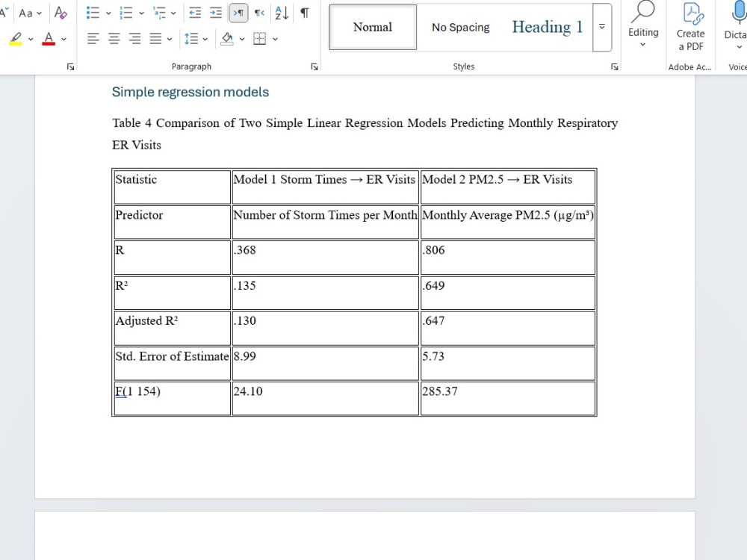747x560 pixels.
Task: Justify the paragraph text
Action: point(155,39)
